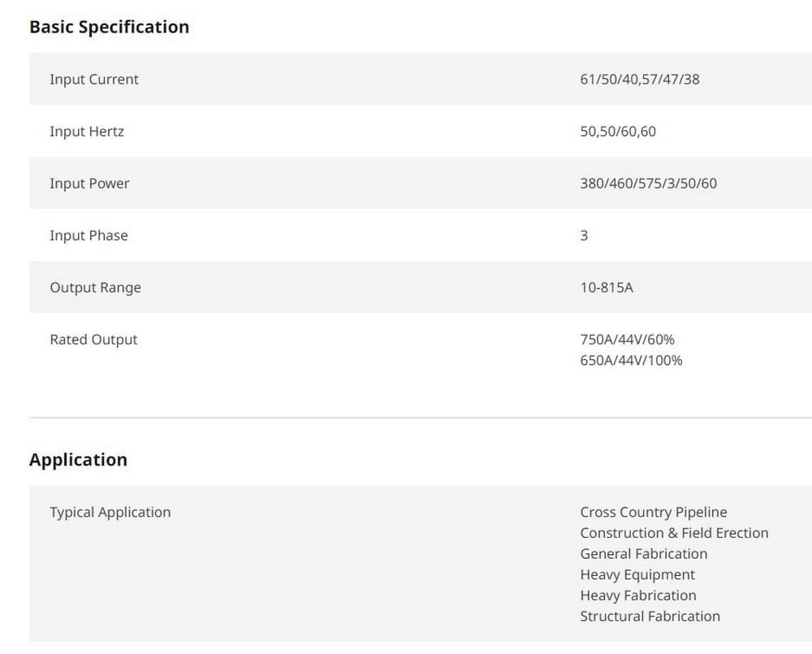Viewport: 812px width, 654px height.
Task: Click the 10-815A output range value
Action: point(607,288)
